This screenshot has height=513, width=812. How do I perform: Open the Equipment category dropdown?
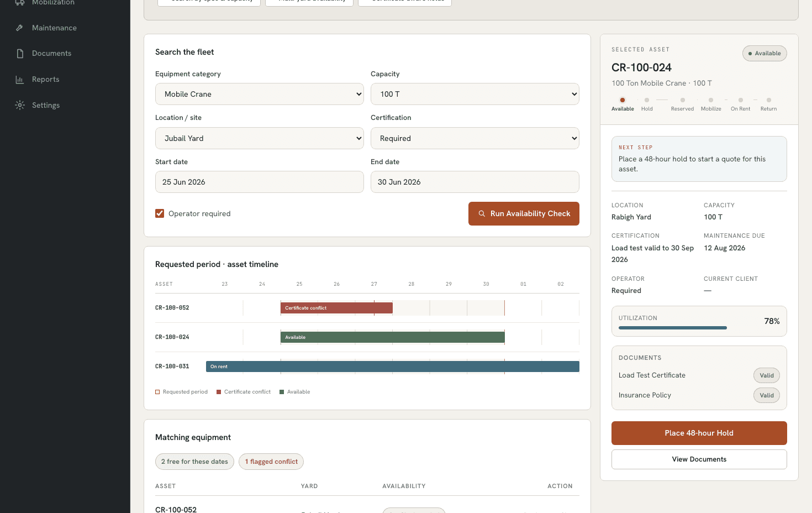pyautogui.click(x=260, y=94)
